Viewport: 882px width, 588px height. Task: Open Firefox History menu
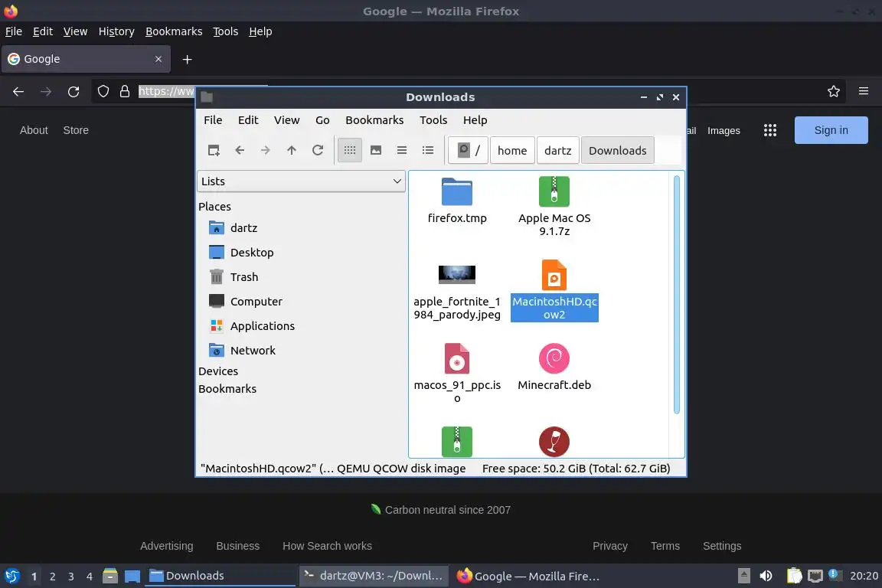pos(116,31)
